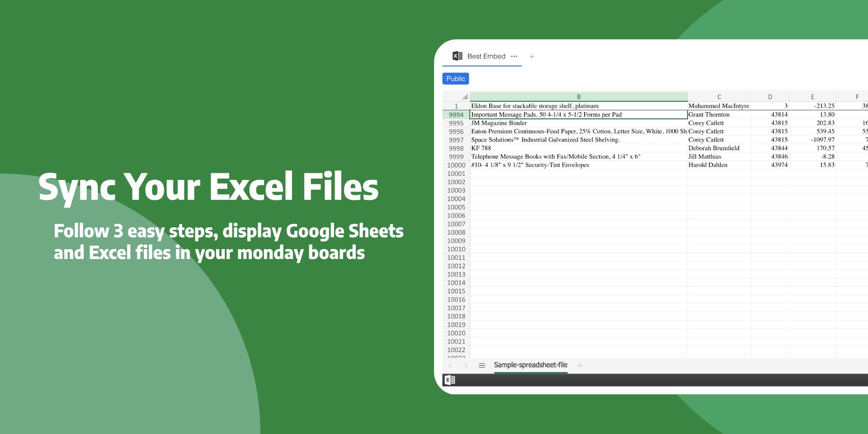The height and width of the screenshot is (434, 868).
Task: Select row 9994 header
Action: tap(456, 115)
